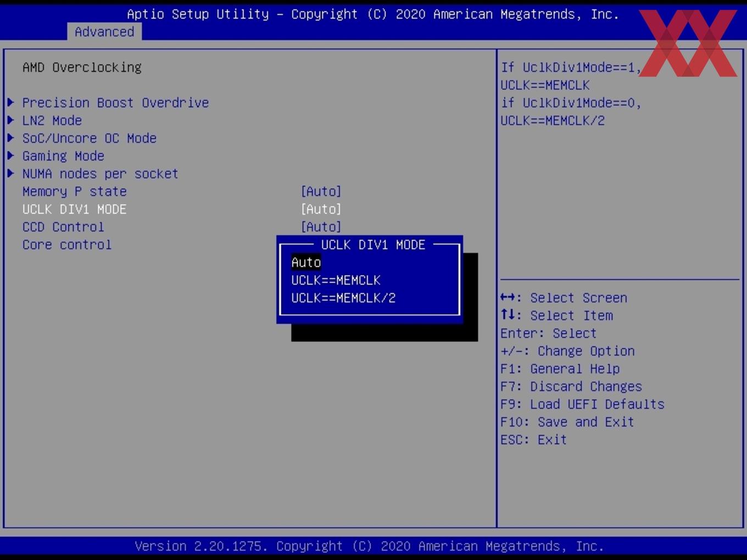Click the Enter: Select hint

[x=548, y=333]
